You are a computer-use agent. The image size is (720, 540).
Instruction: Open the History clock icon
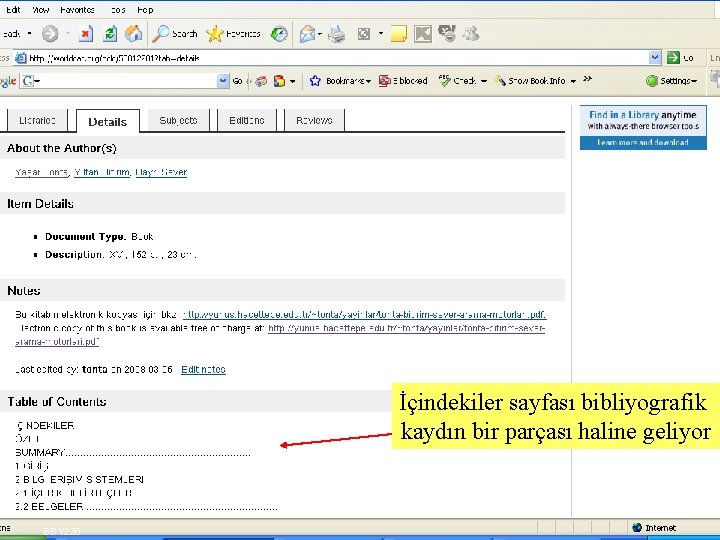pos(279,34)
